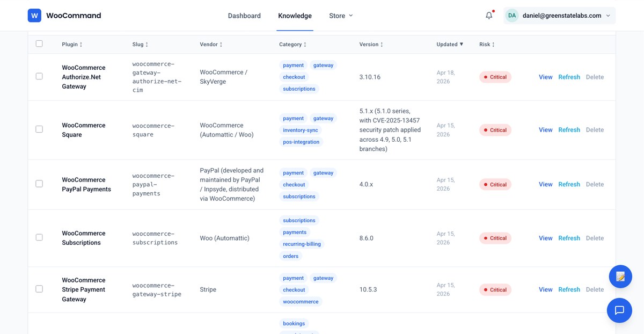The width and height of the screenshot is (644, 334).
Task: Open the chat bubble button
Action: tap(619, 310)
